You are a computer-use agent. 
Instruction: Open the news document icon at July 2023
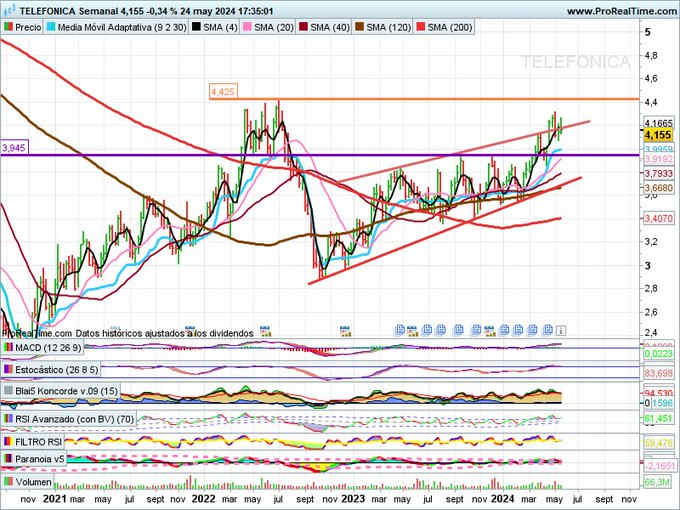pyautogui.click(x=428, y=330)
